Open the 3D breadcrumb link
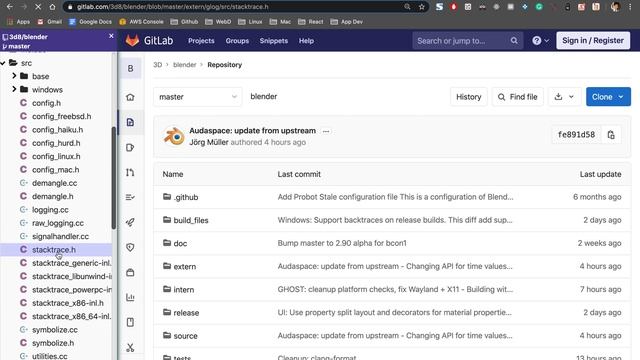This screenshot has width=640, height=360. tap(158, 65)
